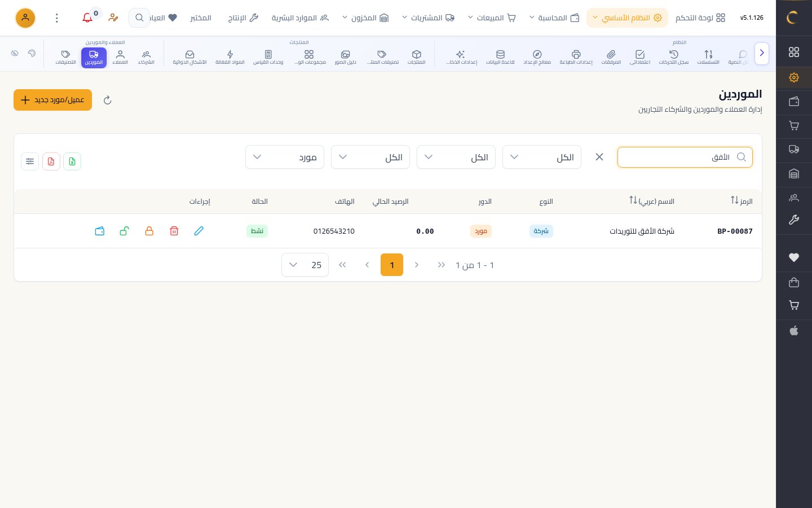Screen dimensions: 812x508
Task: Click the عميل/مورد جديد button
Action: pyautogui.click(x=53, y=100)
